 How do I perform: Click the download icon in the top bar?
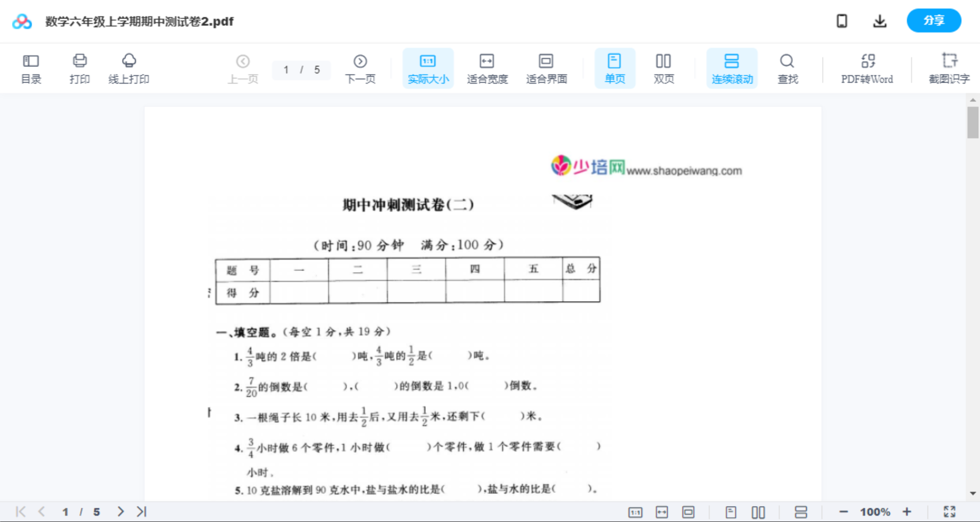pos(879,20)
